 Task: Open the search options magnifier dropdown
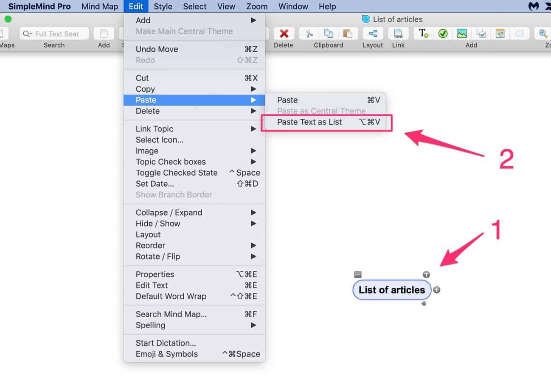click(28, 34)
